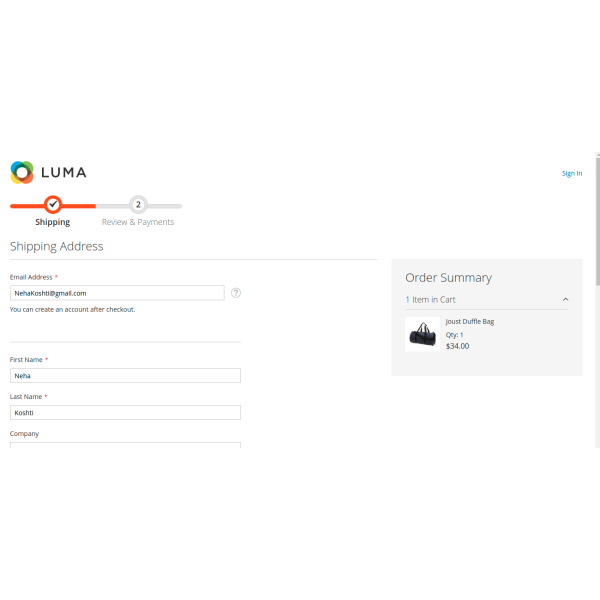The image size is (600, 600).
Task: Click the Shipping step checkmark circle
Action: click(53, 204)
